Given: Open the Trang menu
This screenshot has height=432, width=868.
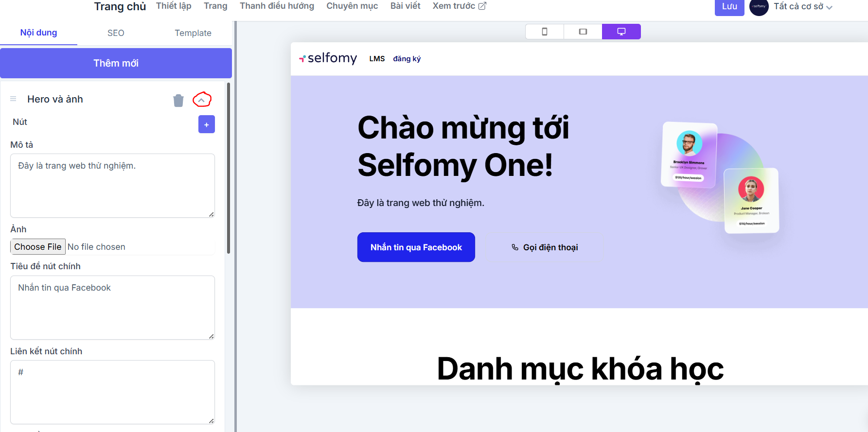Looking at the screenshot, I should pyautogui.click(x=215, y=6).
